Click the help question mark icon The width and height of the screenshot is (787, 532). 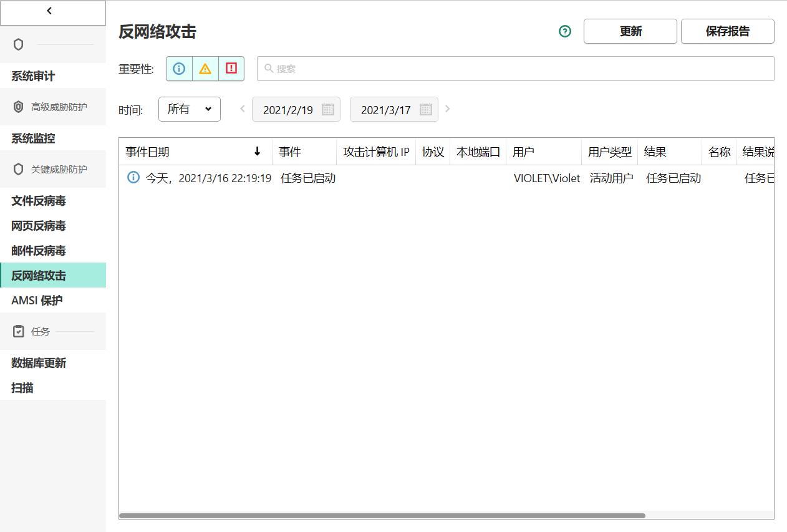[564, 31]
